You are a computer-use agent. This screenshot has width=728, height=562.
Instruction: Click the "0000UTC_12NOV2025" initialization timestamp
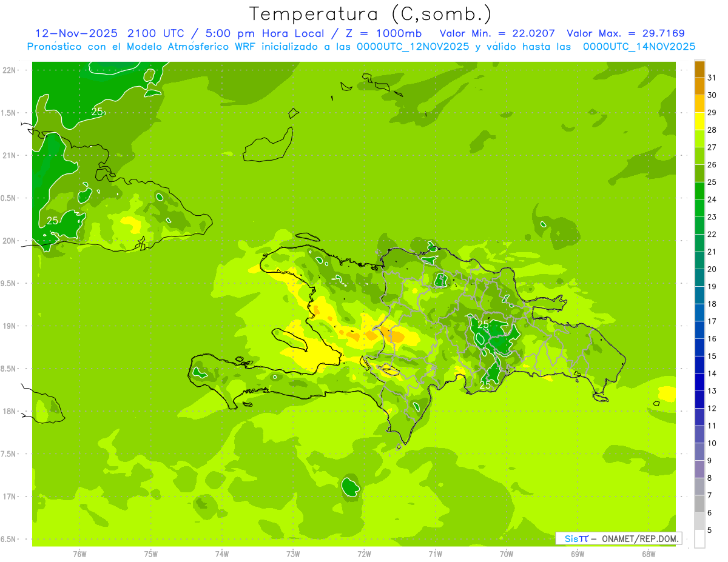click(x=413, y=47)
